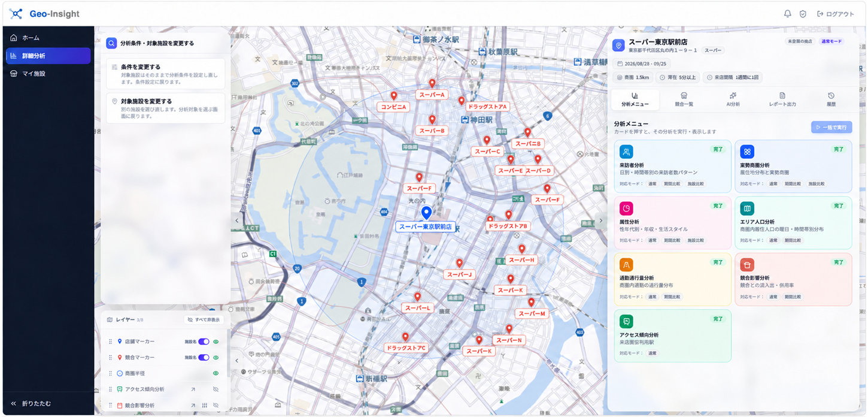This screenshot has height=417, width=868.
Task: Click the teal エリア人口分析 icon
Action: [746, 208]
